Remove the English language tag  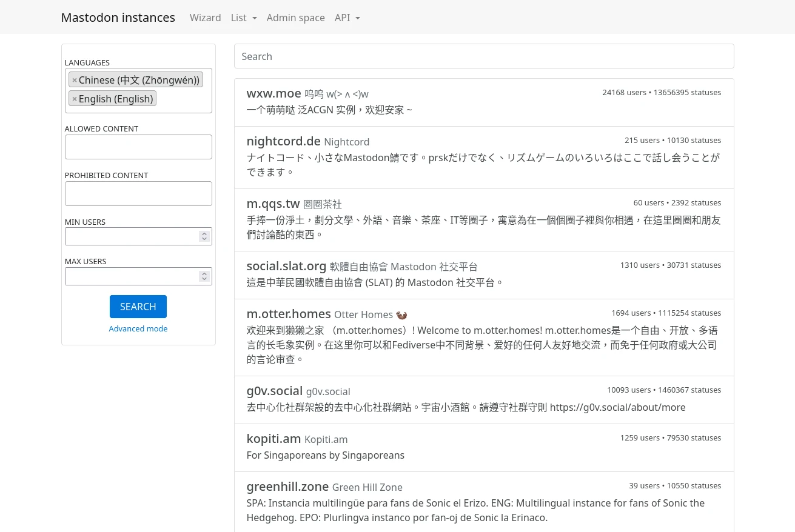75,99
